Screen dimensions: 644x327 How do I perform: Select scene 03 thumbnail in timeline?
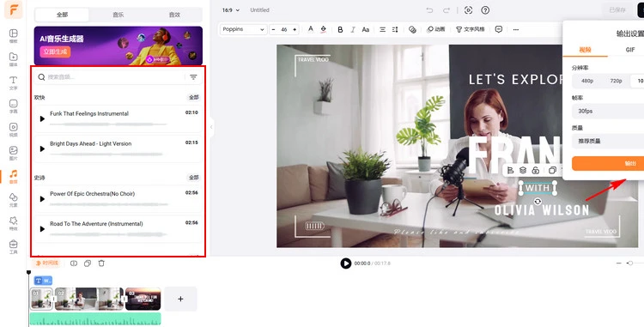(x=143, y=299)
